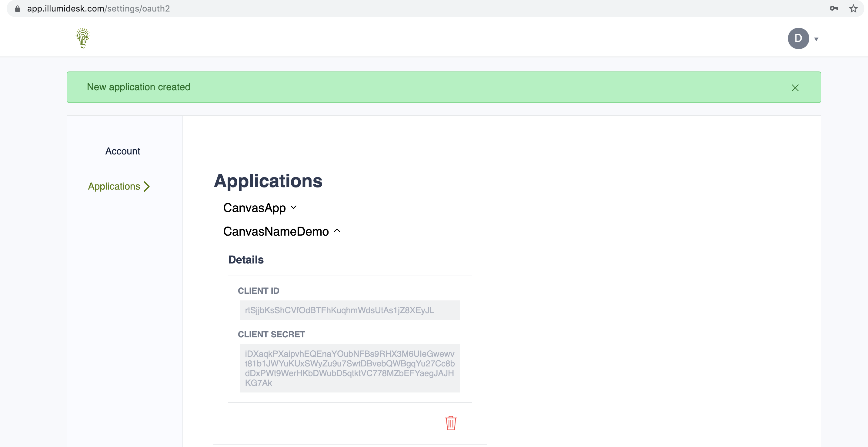Open the user menu dropdown arrow

[816, 39]
